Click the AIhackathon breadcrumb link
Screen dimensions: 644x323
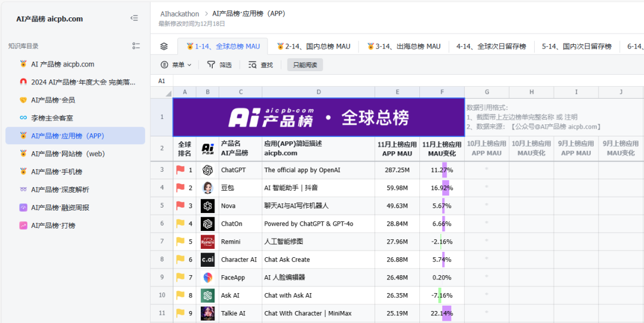coord(179,14)
